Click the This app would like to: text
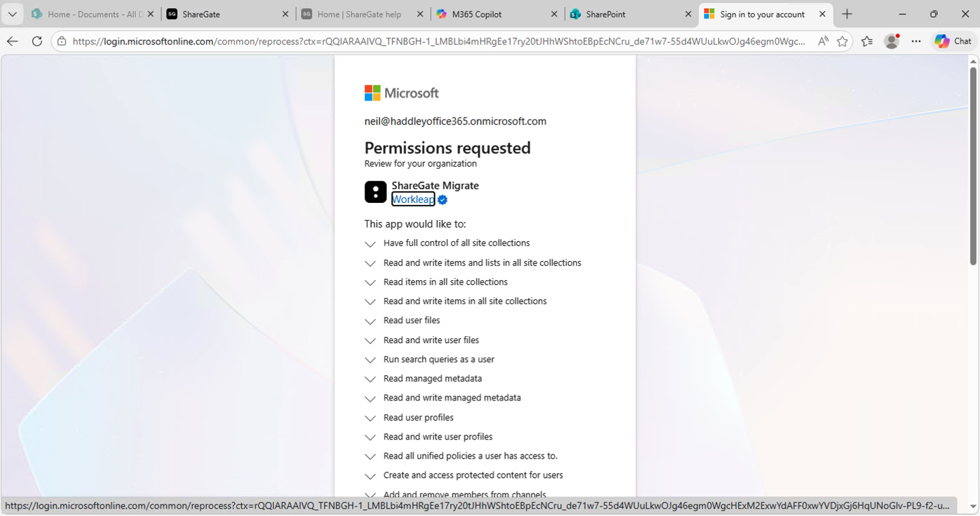Image resolution: width=980 pixels, height=516 pixels. [415, 223]
